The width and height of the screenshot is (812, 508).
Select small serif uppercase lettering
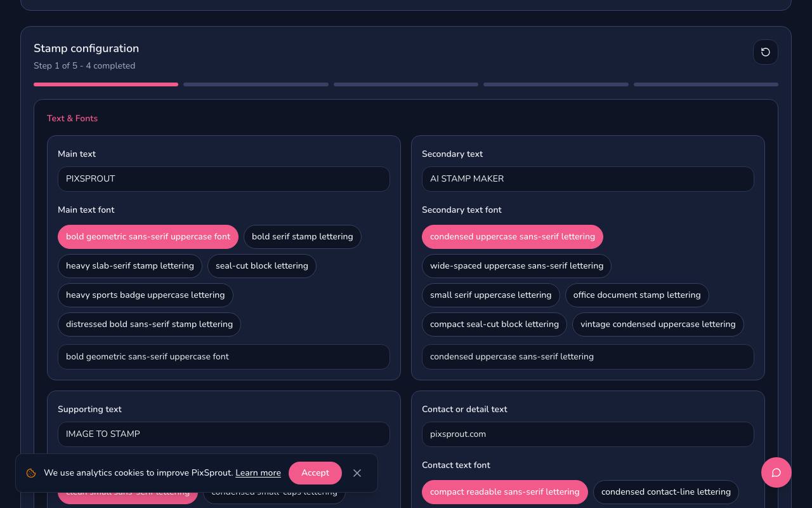[491, 295]
